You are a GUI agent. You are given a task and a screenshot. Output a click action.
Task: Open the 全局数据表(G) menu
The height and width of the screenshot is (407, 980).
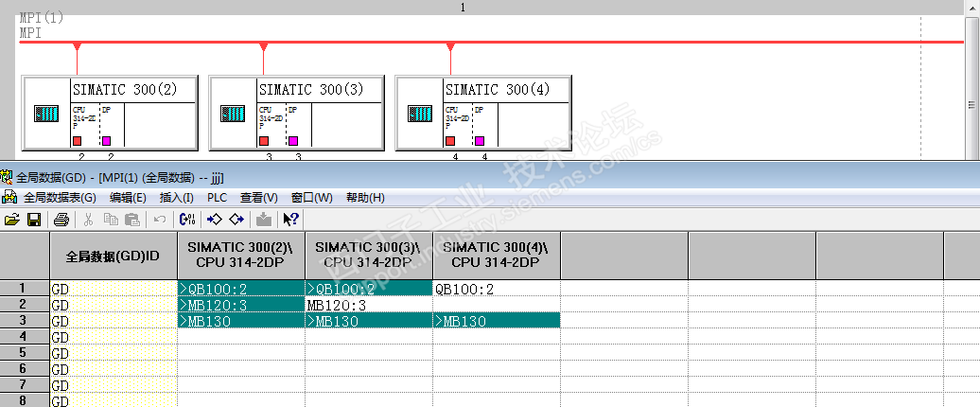60,198
